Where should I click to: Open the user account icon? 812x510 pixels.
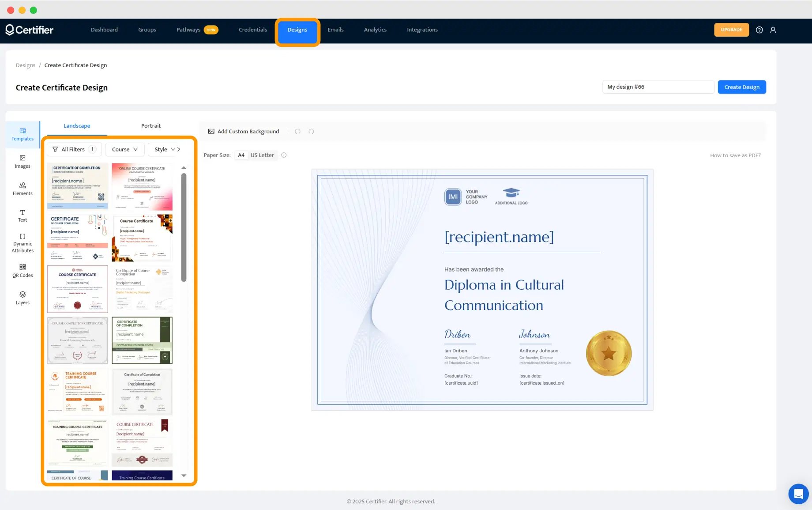click(x=773, y=30)
